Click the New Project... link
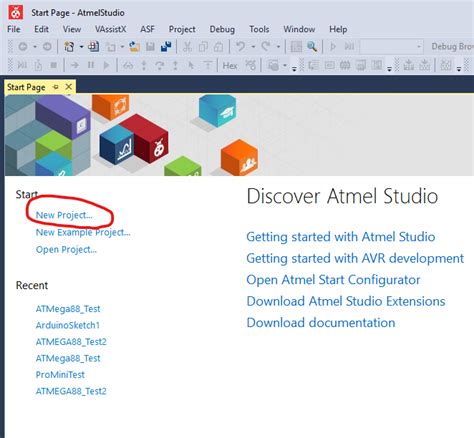 pos(64,215)
